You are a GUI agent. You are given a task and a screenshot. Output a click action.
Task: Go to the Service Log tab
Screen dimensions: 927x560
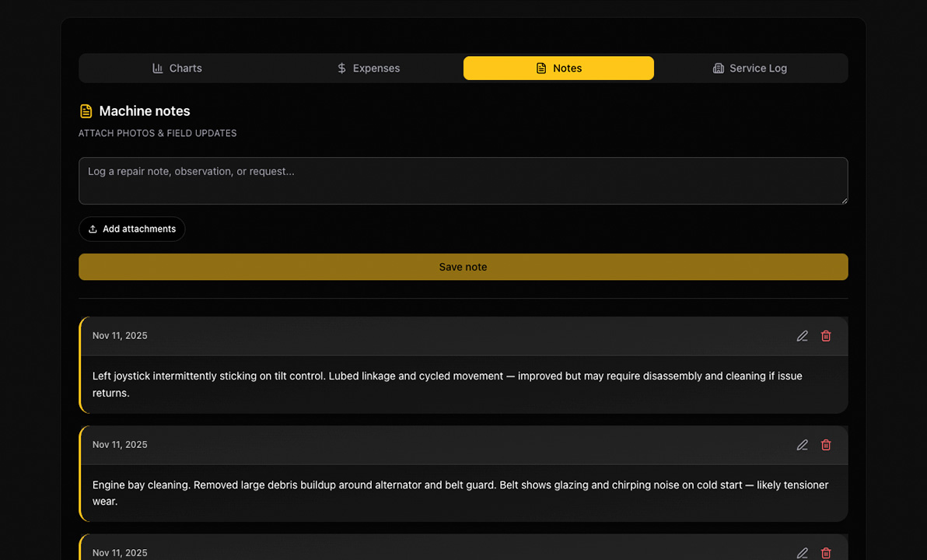[x=750, y=68]
